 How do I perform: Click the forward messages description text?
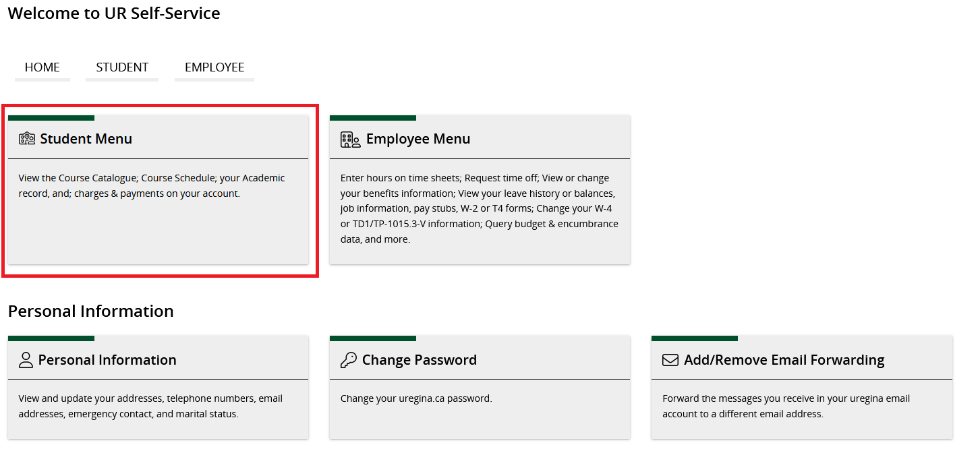pos(786,406)
